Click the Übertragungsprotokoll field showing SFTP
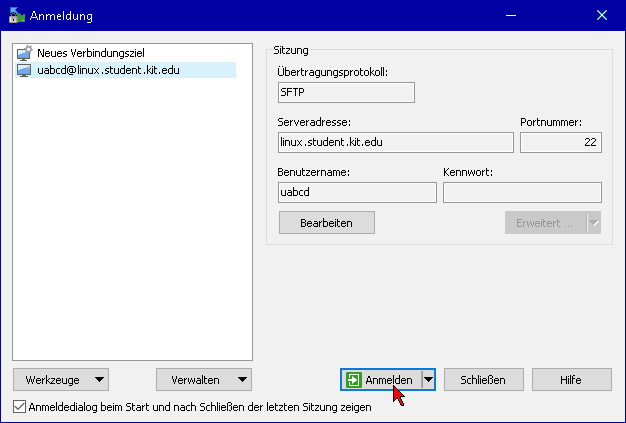 coord(345,92)
